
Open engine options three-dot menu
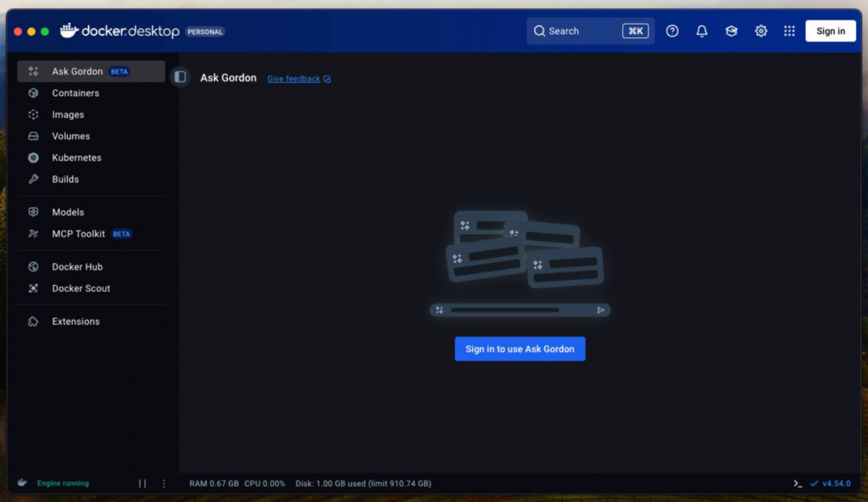[164, 483]
